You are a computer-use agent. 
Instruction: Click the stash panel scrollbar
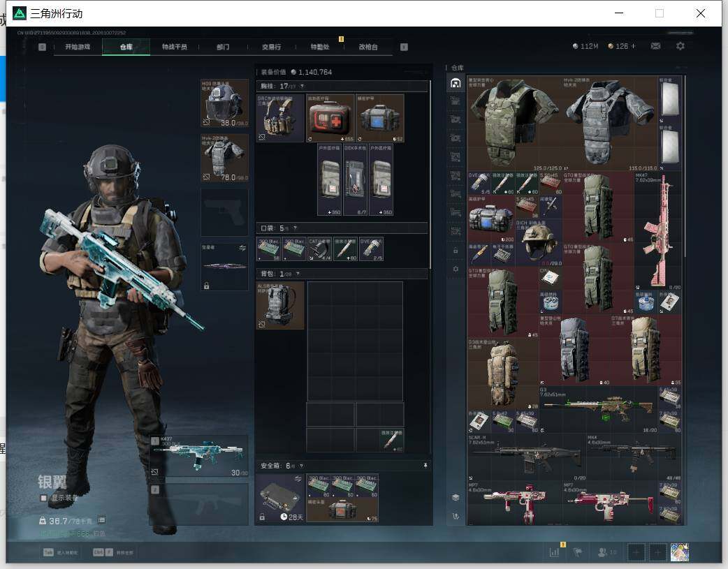tap(685, 167)
